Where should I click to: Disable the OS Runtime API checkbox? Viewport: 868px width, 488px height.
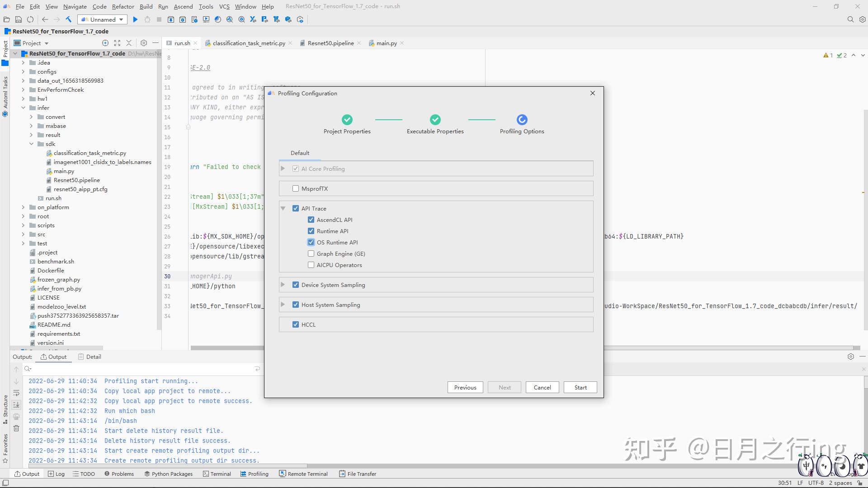(x=311, y=242)
